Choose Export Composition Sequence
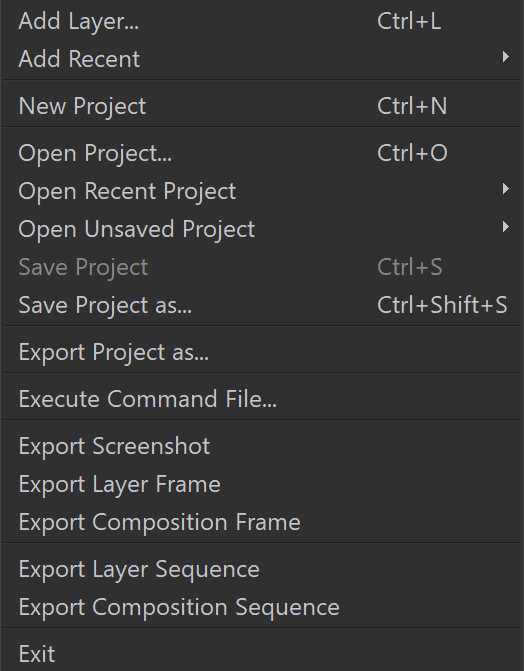 click(262, 607)
